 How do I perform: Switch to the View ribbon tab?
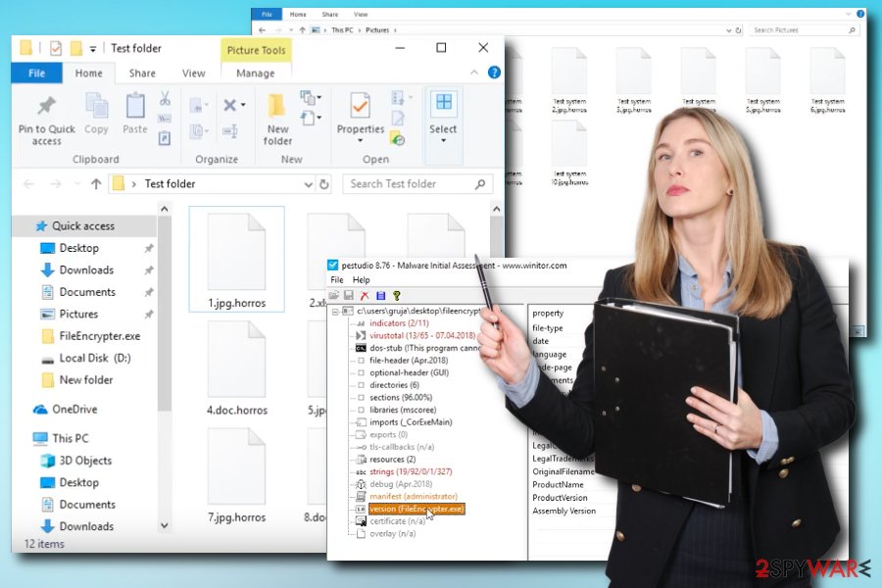point(193,73)
